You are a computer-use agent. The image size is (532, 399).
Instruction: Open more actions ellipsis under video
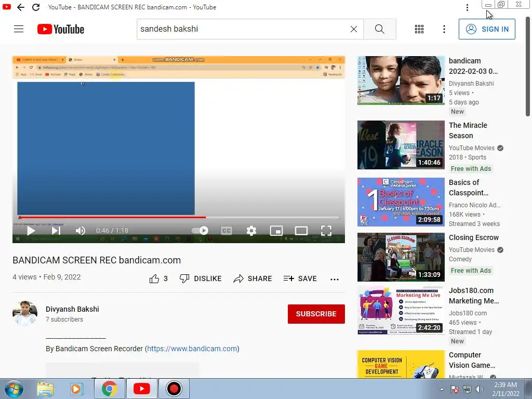point(334,279)
